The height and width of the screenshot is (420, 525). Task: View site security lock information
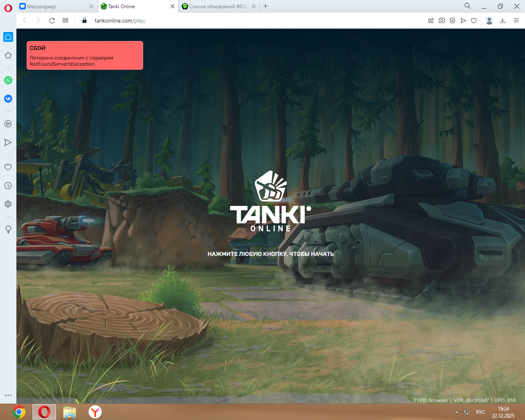(x=84, y=21)
